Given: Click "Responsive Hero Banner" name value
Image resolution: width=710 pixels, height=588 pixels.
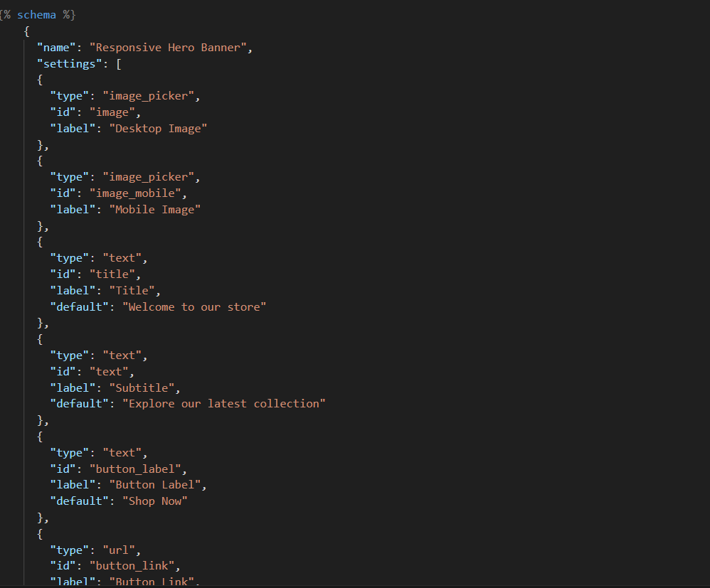Looking at the screenshot, I should pyautogui.click(x=168, y=48).
